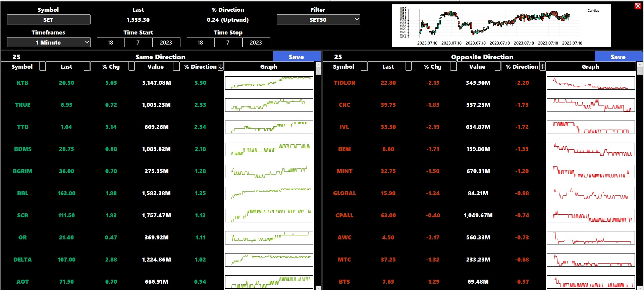The height and width of the screenshot is (290, 644).
Task: Select the OR symbol
Action: [x=22, y=237]
